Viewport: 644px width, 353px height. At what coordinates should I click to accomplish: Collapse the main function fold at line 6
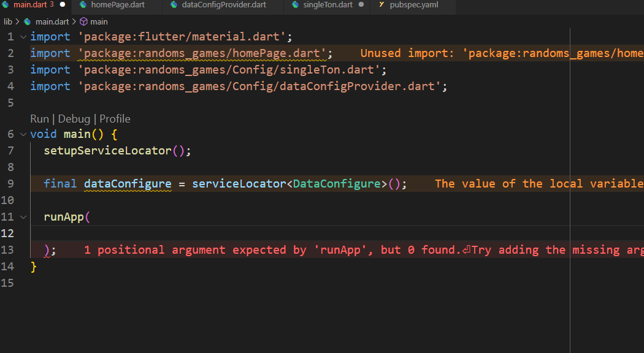pyautogui.click(x=23, y=134)
